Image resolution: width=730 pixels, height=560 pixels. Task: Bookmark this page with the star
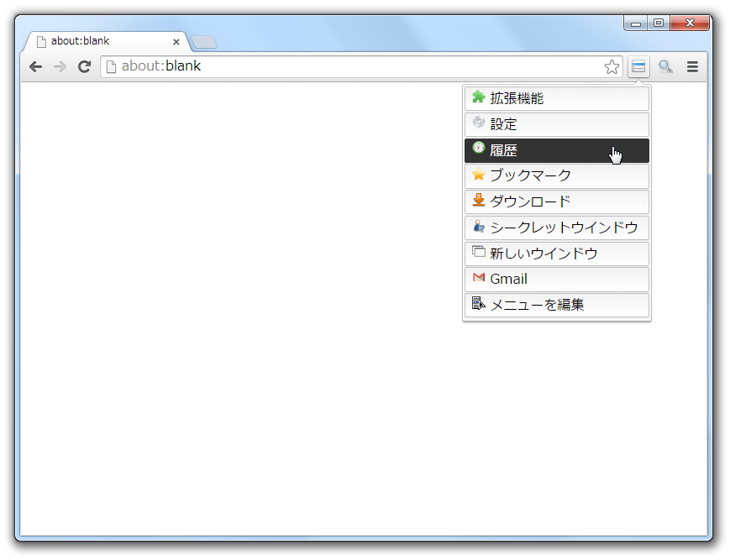click(x=612, y=67)
